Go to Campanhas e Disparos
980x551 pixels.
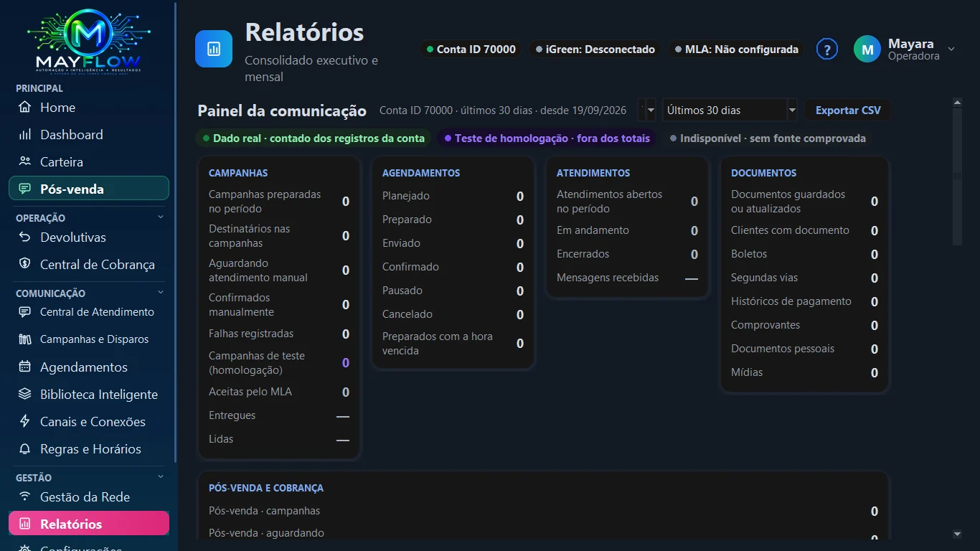89,339
